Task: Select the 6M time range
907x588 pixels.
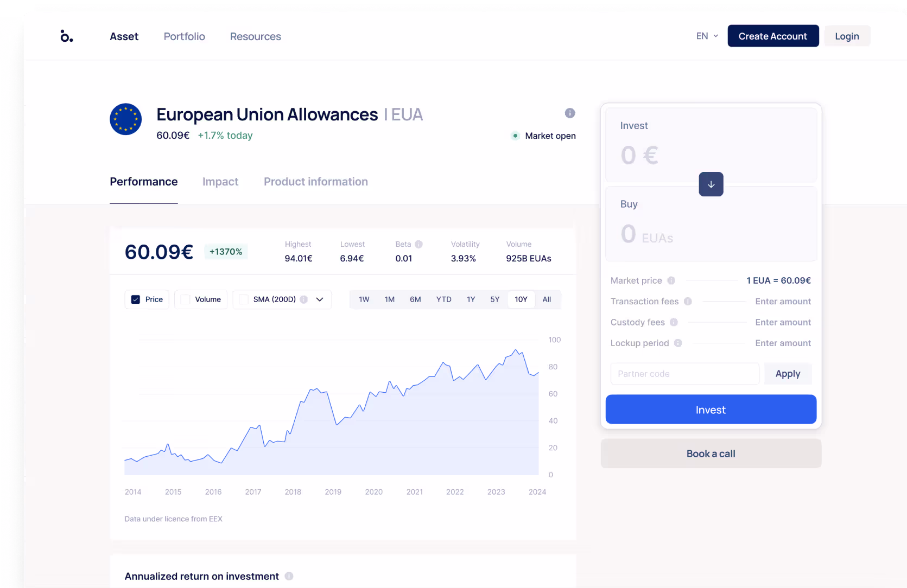Action: 415,299
